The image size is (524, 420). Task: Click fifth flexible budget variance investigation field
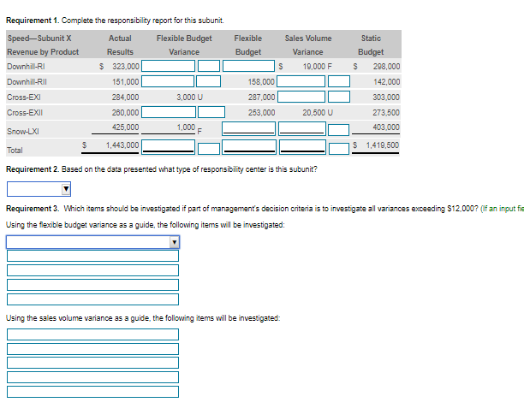point(93,299)
